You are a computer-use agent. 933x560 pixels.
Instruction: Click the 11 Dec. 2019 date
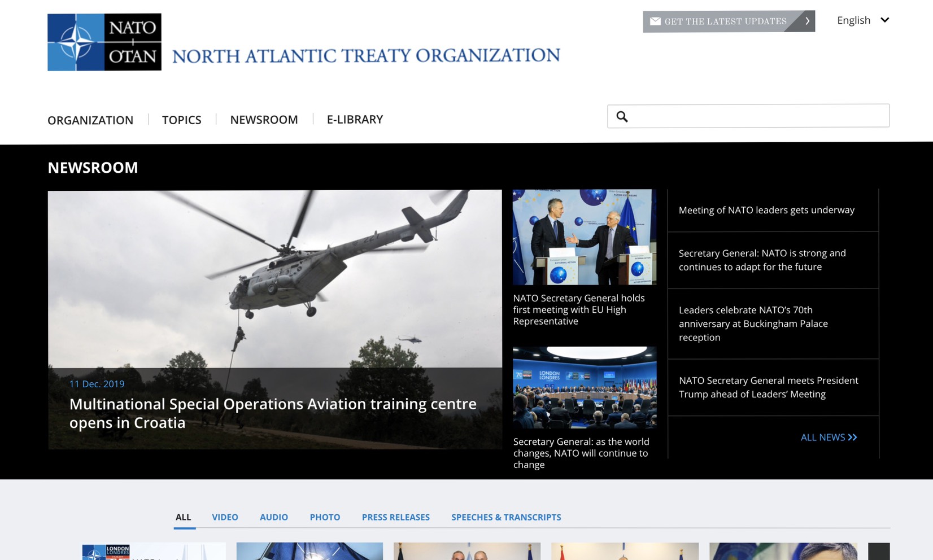click(x=97, y=384)
